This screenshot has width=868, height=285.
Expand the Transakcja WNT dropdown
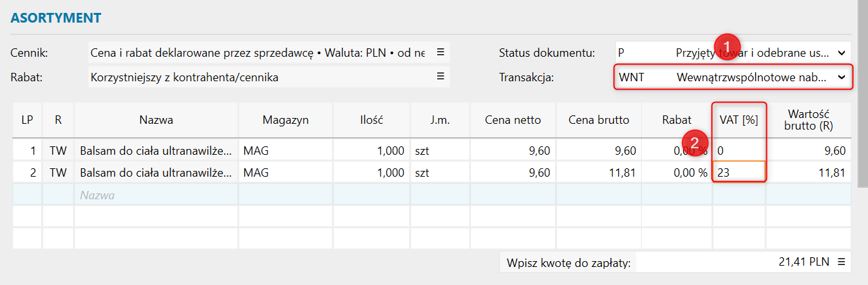tap(841, 77)
